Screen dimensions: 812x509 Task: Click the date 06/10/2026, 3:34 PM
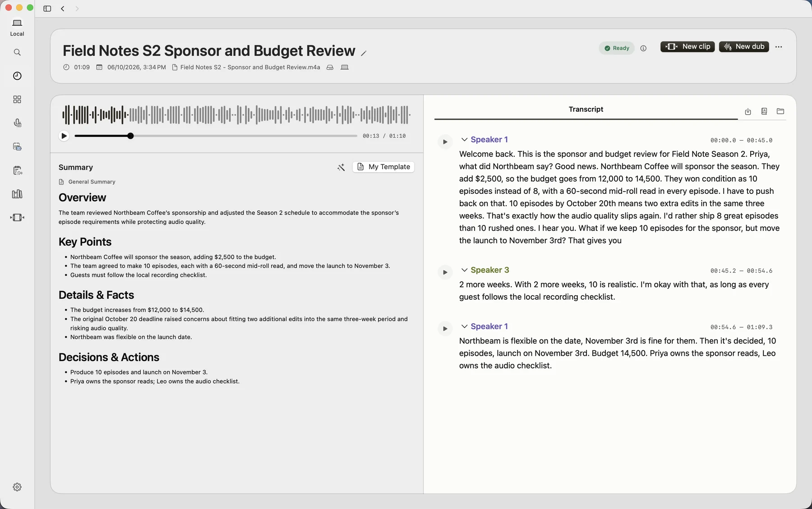point(136,67)
